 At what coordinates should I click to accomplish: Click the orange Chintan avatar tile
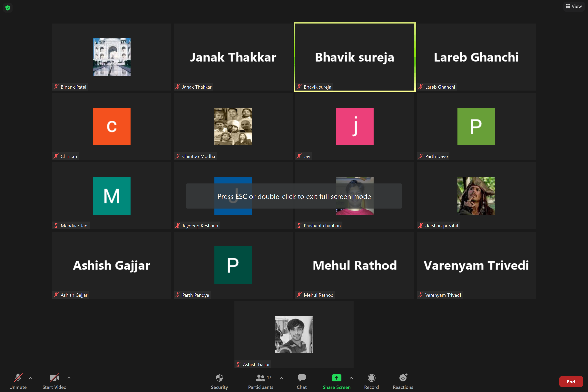(112, 126)
